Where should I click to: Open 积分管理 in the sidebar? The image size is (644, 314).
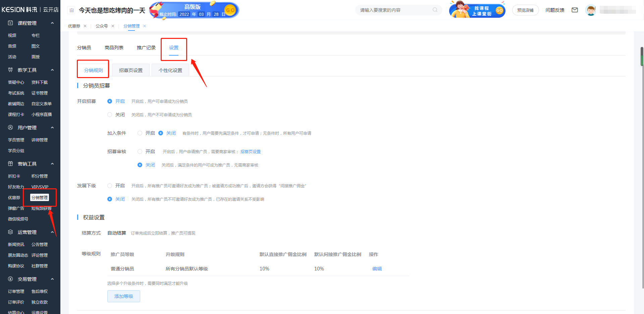click(x=40, y=176)
